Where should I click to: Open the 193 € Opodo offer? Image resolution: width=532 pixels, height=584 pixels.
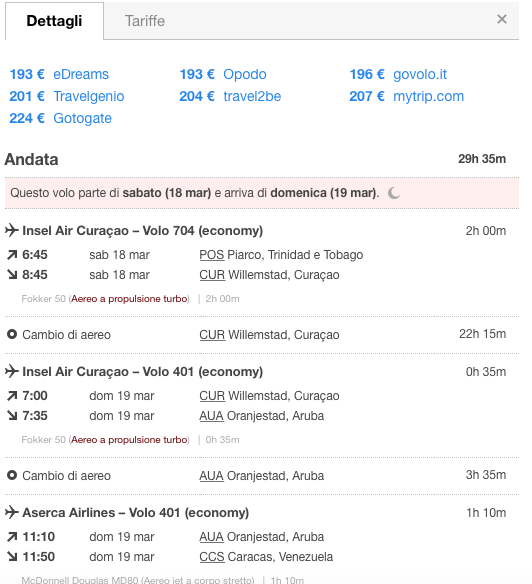223,74
